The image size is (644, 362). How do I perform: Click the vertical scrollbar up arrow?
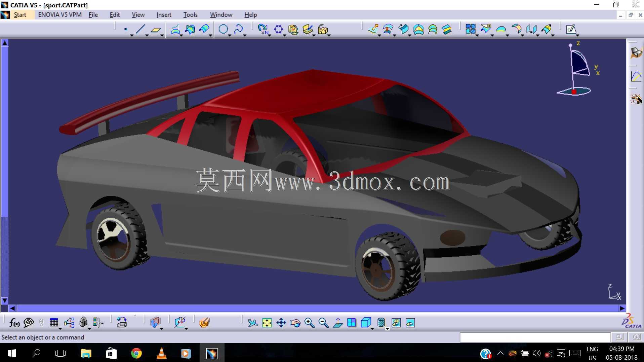5,43
